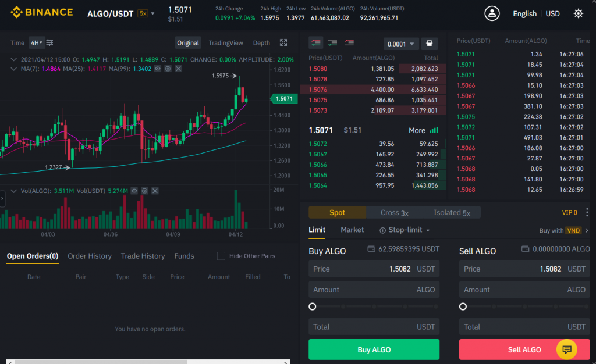This screenshot has height=364, width=596.
Task: Toggle MA indicator visibility eye icon
Action: (x=157, y=69)
